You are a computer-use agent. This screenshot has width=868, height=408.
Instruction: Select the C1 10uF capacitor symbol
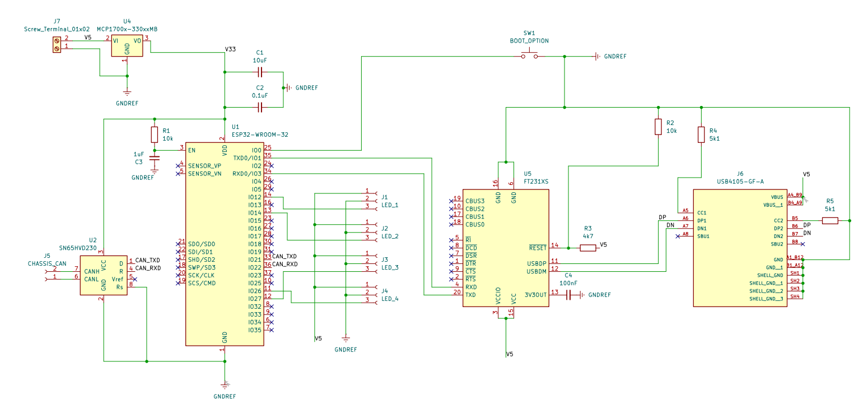click(x=259, y=72)
